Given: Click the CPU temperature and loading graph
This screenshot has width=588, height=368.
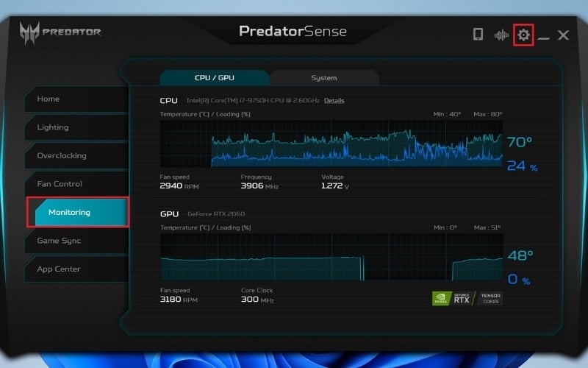Looking at the screenshot, I should (x=331, y=144).
